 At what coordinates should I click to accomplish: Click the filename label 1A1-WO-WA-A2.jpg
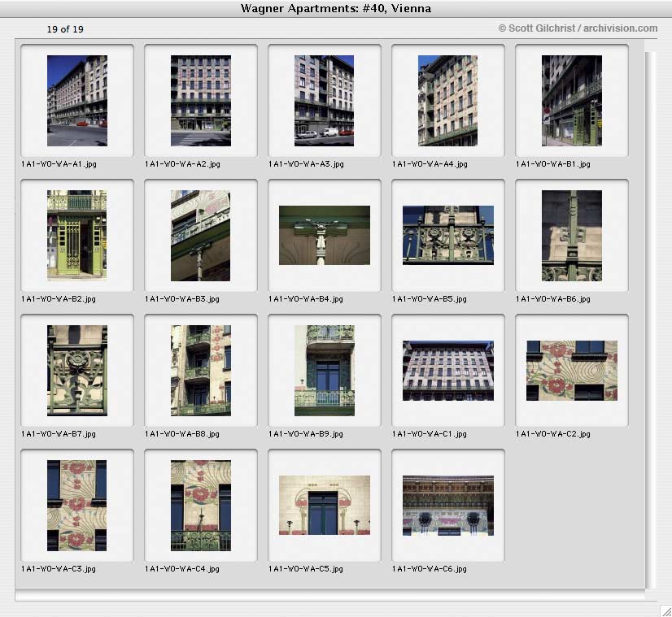pyautogui.click(x=182, y=164)
